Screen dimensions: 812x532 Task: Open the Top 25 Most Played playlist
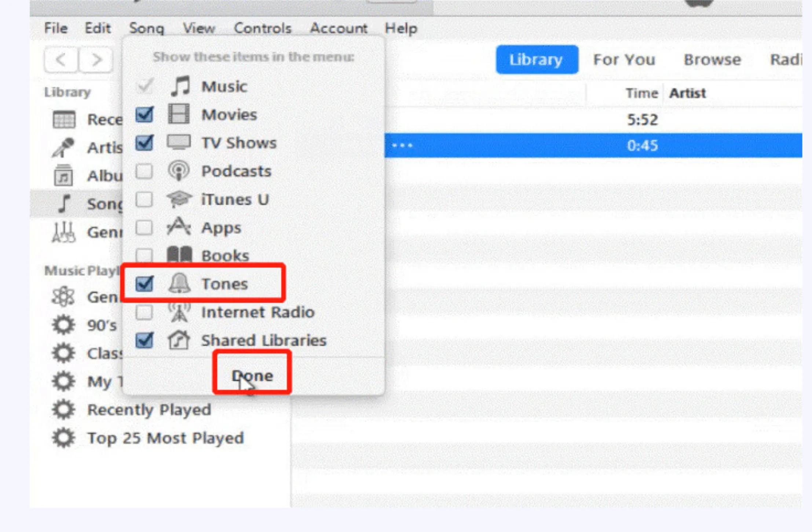(x=166, y=438)
